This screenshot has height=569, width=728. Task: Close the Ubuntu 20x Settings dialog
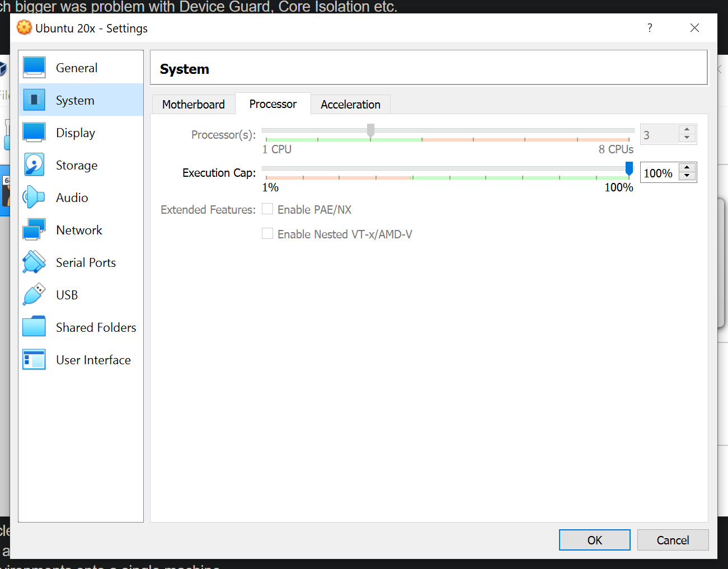point(694,28)
